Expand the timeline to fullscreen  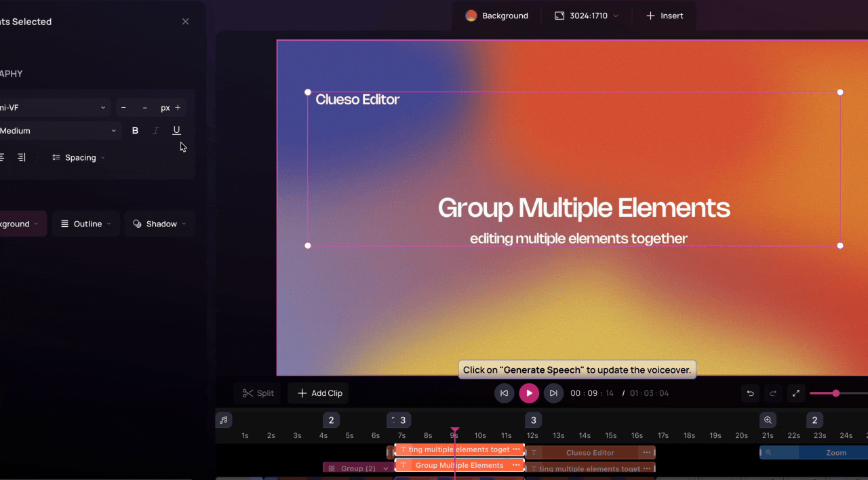coord(796,393)
